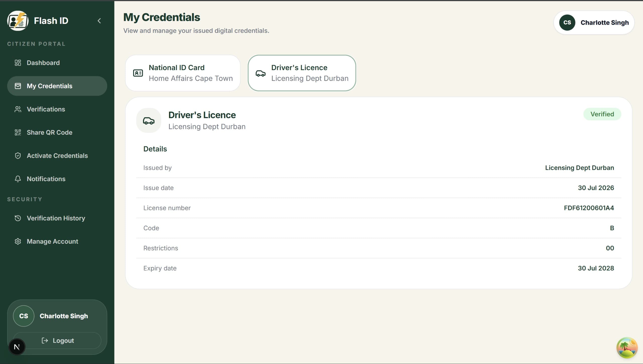Click the car icon on Driver's Licence tab
643x364 pixels.
click(260, 73)
